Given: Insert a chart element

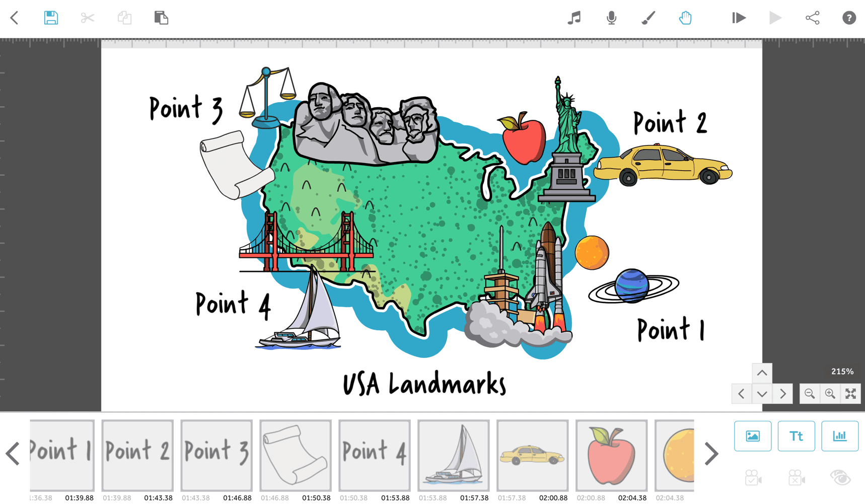Looking at the screenshot, I should point(840,436).
